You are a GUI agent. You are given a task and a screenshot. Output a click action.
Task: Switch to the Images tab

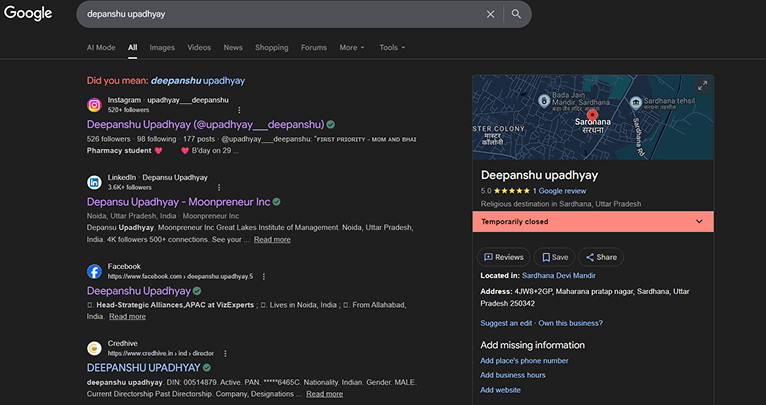[x=162, y=47]
